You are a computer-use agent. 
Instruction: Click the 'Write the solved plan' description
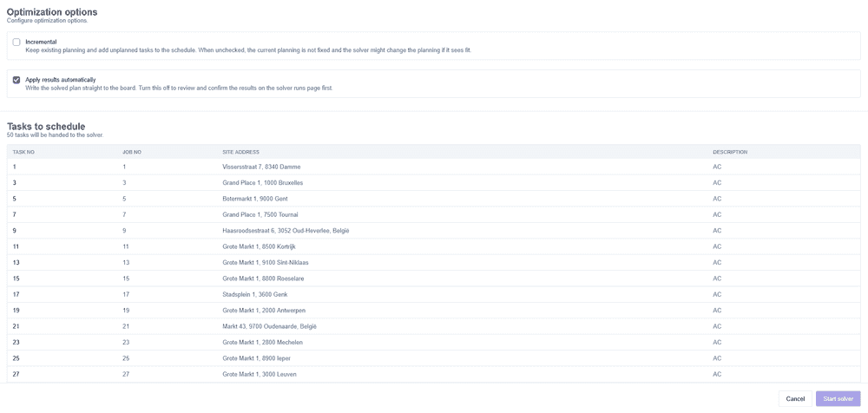click(x=179, y=88)
